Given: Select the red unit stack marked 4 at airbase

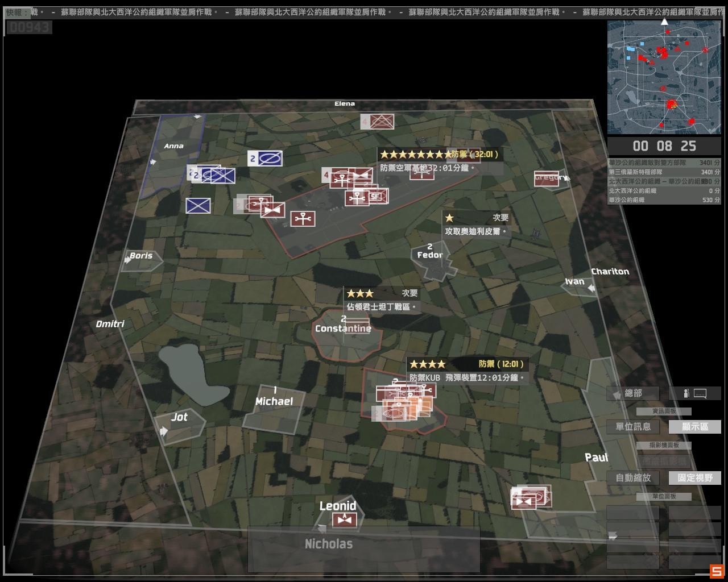Looking at the screenshot, I should pos(347,177).
